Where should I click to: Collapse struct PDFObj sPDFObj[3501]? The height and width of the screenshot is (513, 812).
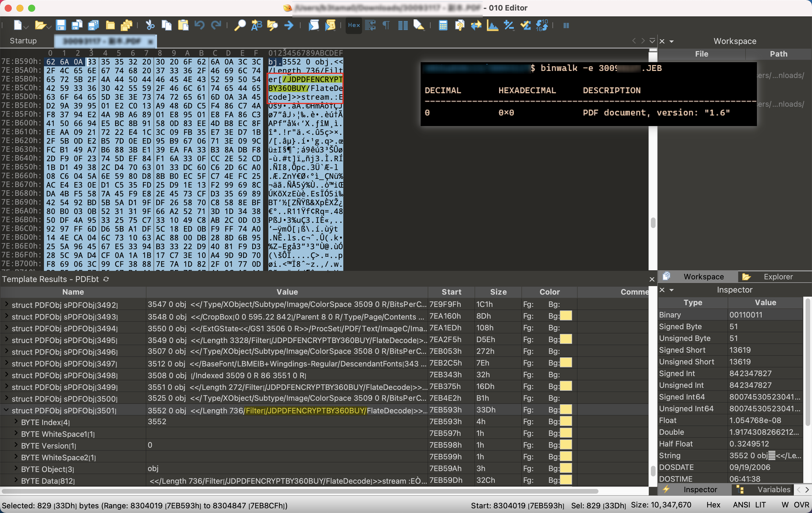click(x=6, y=410)
